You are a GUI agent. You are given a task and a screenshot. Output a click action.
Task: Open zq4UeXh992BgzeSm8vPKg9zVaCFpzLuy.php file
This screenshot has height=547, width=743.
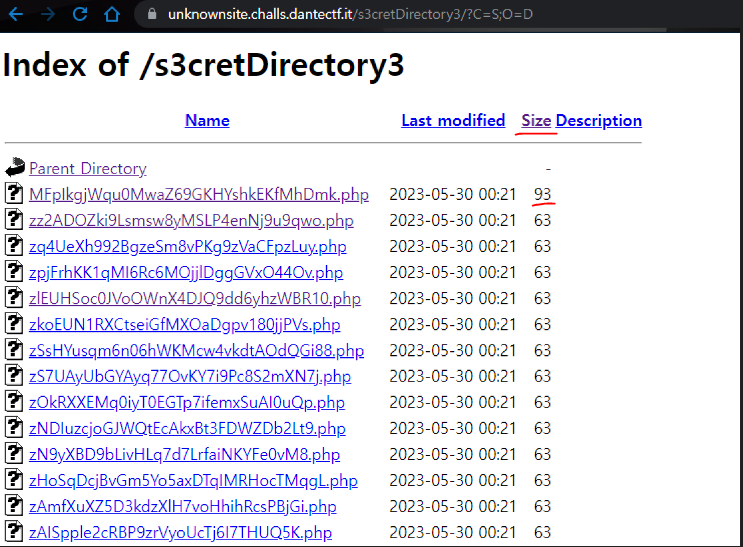click(x=188, y=246)
